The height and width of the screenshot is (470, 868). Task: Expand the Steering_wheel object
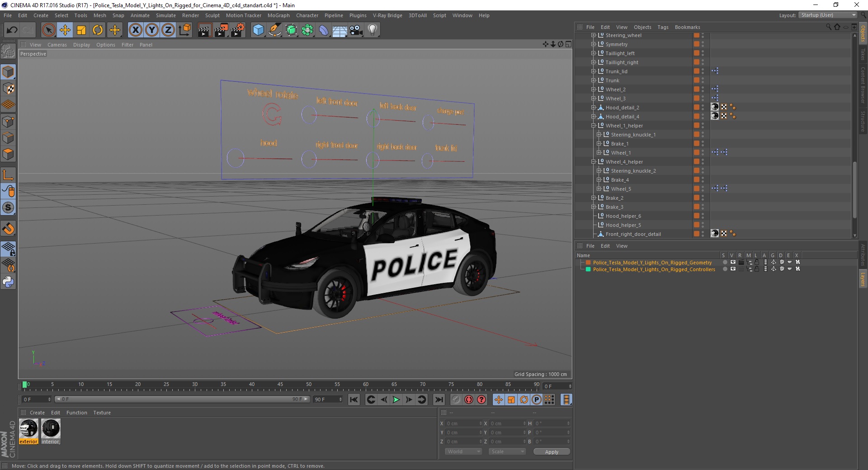point(593,35)
